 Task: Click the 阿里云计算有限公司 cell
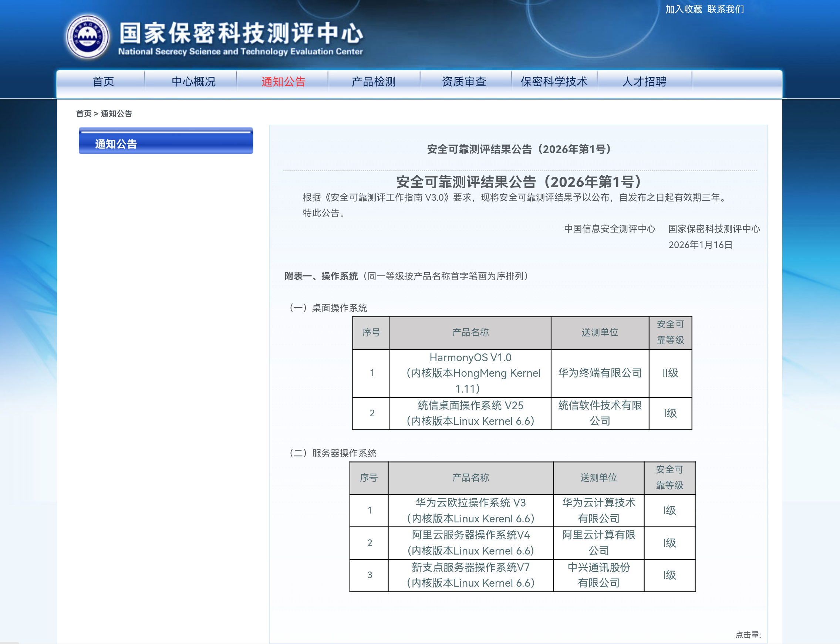(599, 543)
